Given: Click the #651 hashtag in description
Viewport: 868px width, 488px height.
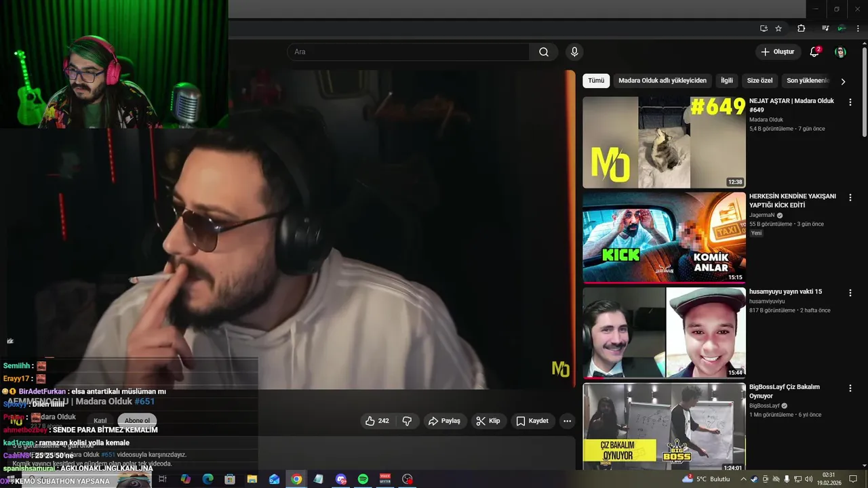Looking at the screenshot, I should pos(108,455).
